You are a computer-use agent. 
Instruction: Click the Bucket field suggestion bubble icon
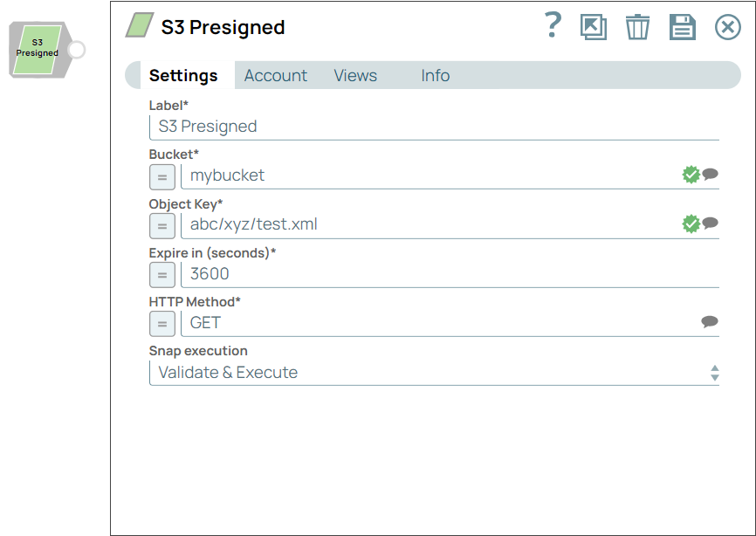coord(711,175)
